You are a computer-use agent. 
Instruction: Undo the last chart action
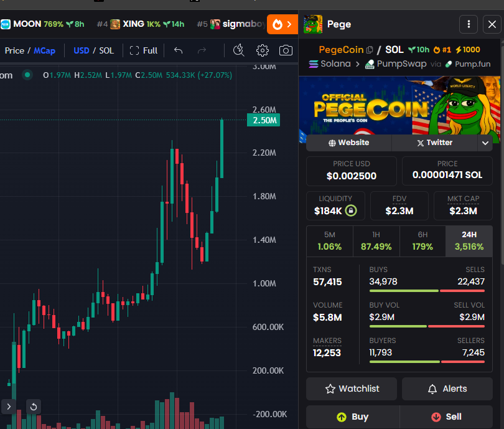[x=179, y=50]
